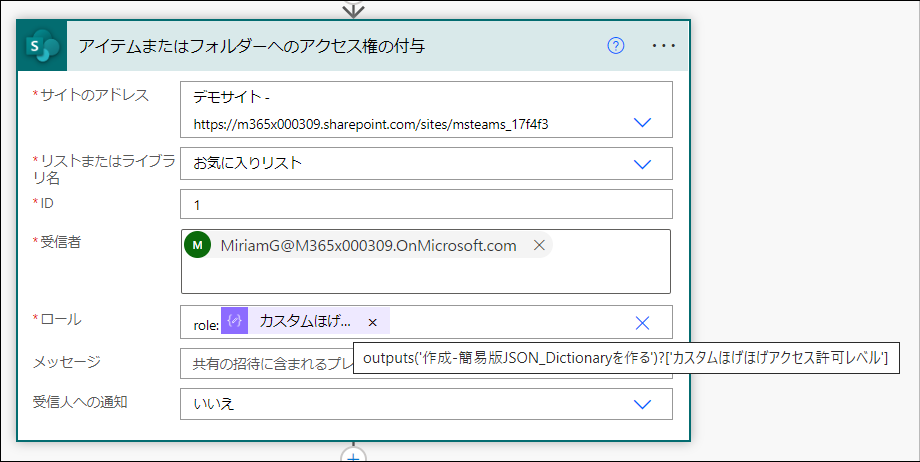Click the green M avatar icon
Screen dimensions: 920x462
(x=198, y=245)
